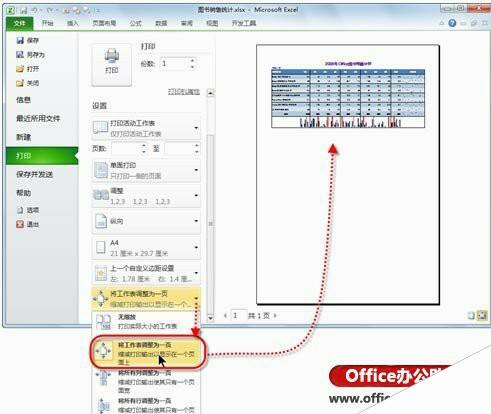Click the blue Help question mark icon
The width and height of the screenshot is (491, 414).
pyautogui.click(x=452, y=23)
